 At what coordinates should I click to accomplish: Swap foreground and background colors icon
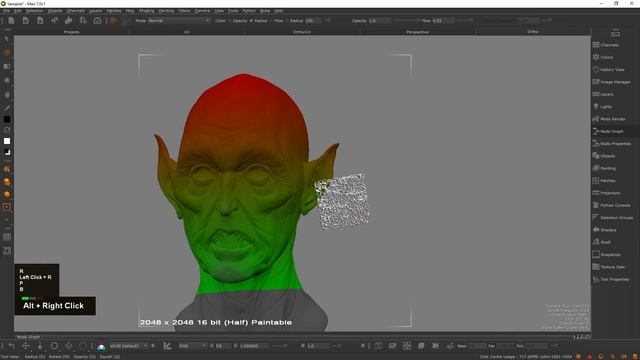pos(7,130)
